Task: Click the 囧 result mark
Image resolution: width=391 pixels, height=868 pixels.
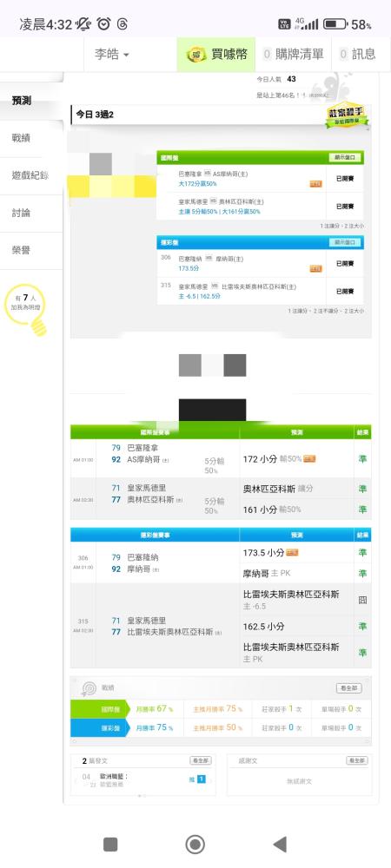Action: [362, 600]
